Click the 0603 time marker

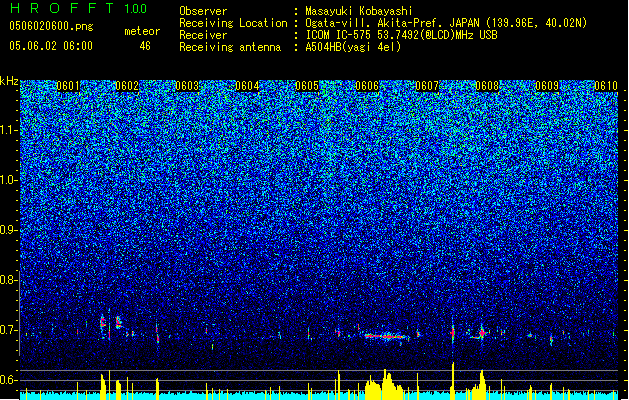(187, 86)
